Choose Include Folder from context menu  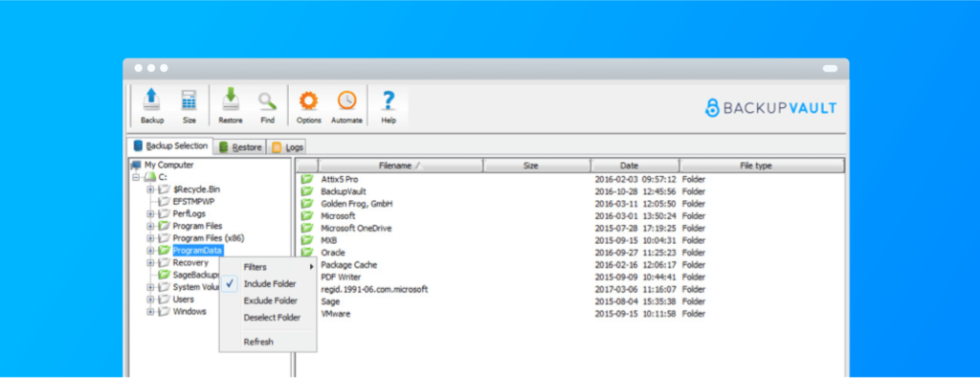[x=268, y=283]
